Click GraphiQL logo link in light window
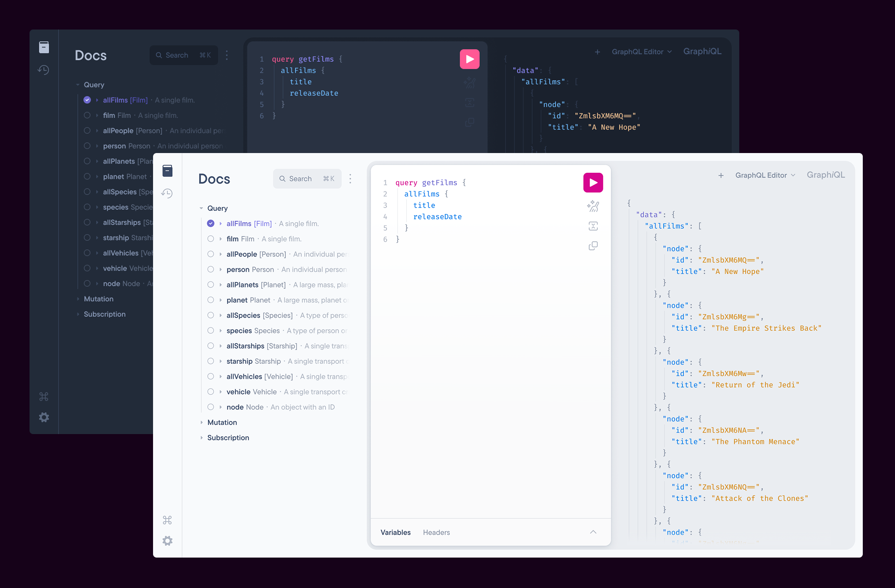Viewport: 895px width, 588px height. [826, 175]
